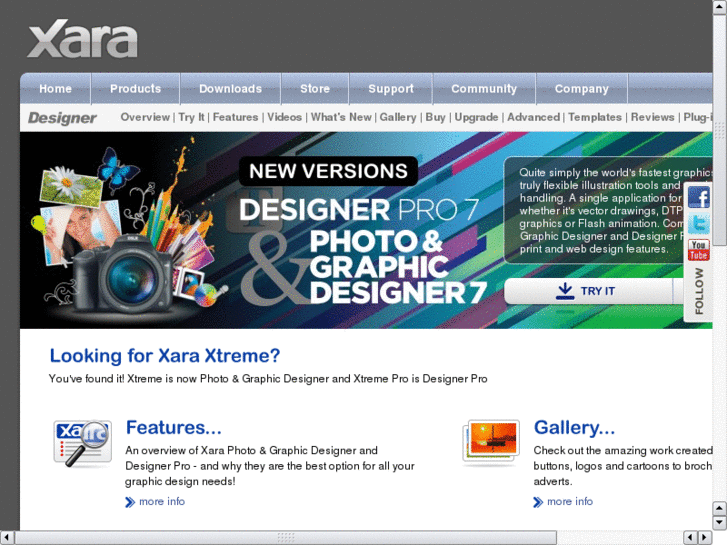Open the Twitter follow icon
This screenshot has width=727, height=545.
click(x=698, y=224)
